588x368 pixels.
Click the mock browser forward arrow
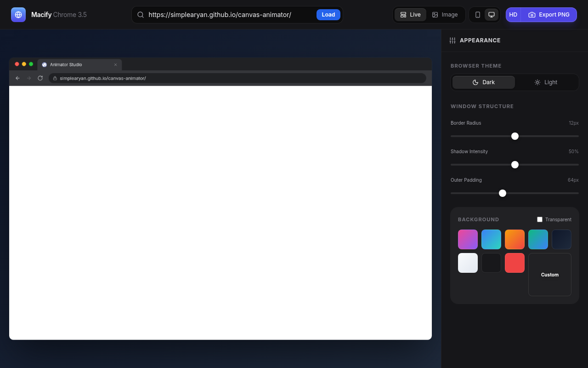click(x=29, y=78)
